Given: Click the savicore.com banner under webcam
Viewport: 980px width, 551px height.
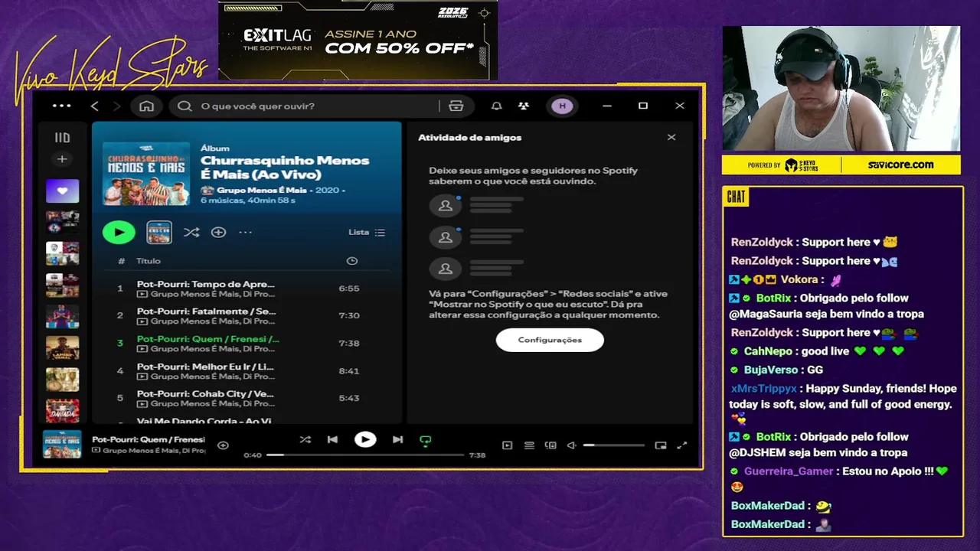Looking at the screenshot, I should click(900, 165).
